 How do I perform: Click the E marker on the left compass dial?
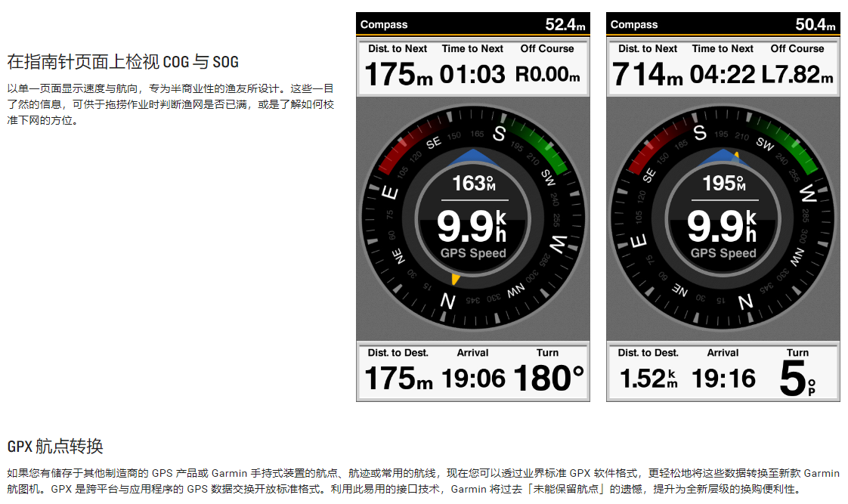tap(390, 193)
